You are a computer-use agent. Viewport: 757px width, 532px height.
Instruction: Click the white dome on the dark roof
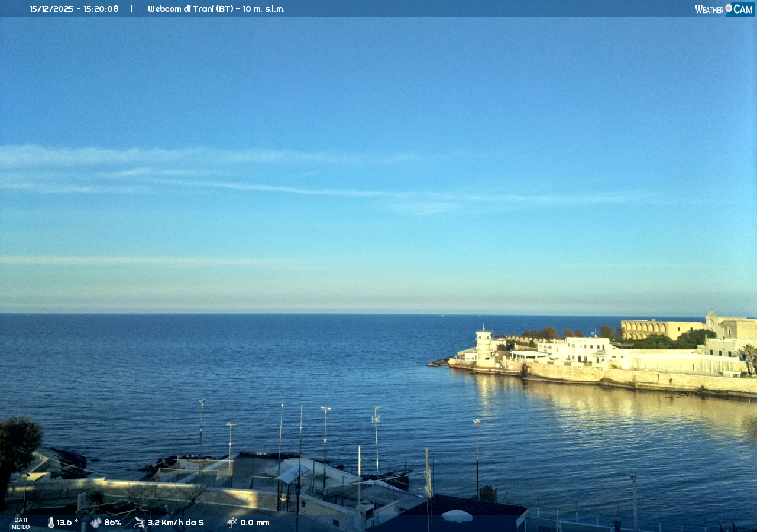(x=457, y=515)
